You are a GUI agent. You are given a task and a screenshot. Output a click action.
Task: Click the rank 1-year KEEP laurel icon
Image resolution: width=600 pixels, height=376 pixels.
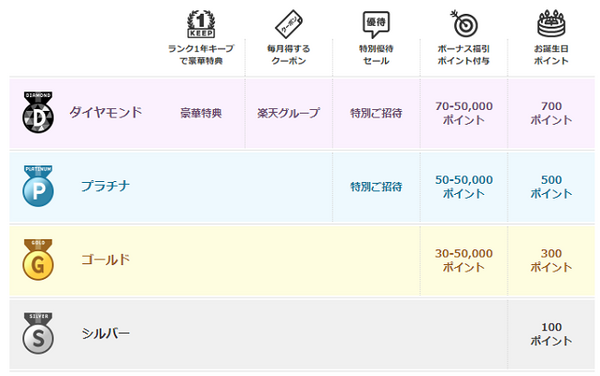201,24
